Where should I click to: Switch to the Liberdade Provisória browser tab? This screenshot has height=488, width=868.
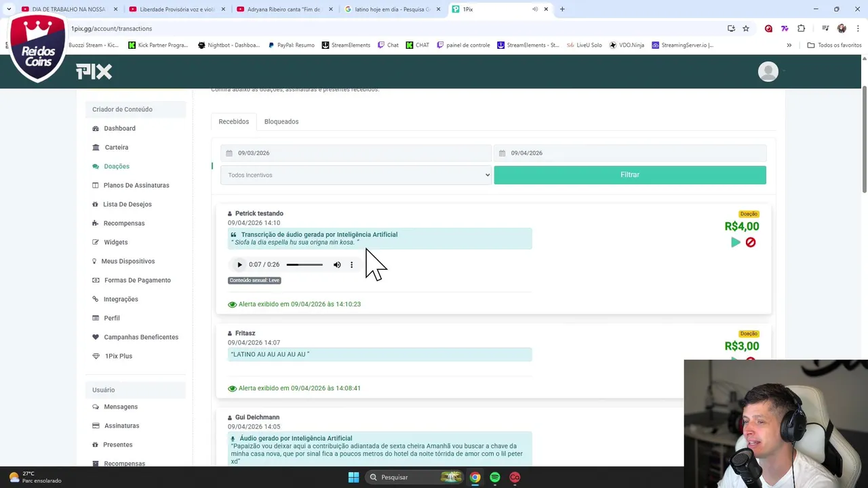[176, 9]
